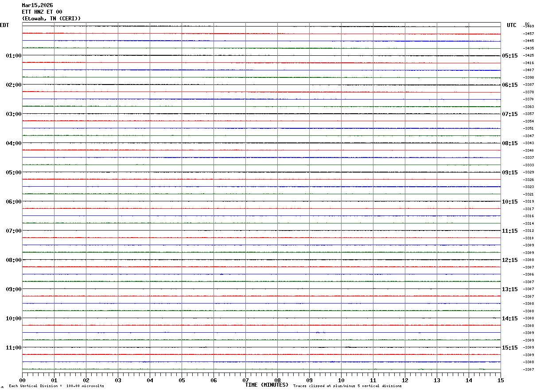536x392 pixels.
Task: Click the "05:15" UTC time label
Action: click(x=510, y=56)
